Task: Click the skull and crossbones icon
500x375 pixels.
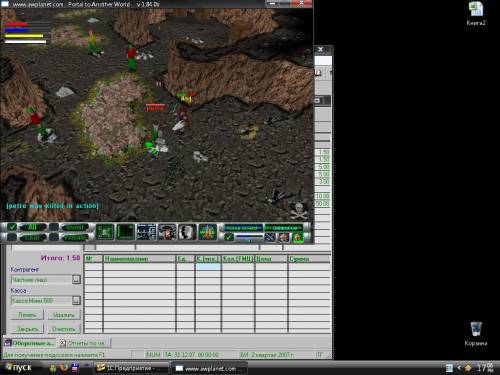Action: pyautogui.click(x=298, y=211)
